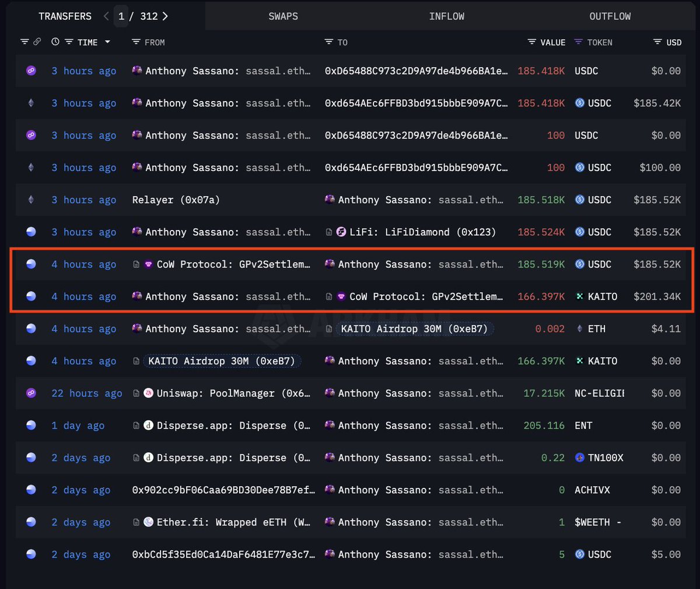Click token name ACHIVX

[x=592, y=490]
